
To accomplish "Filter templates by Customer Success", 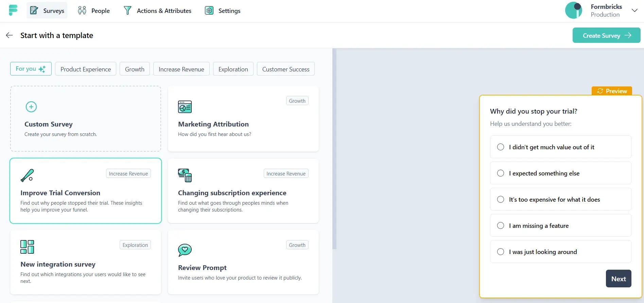I will coord(286,69).
